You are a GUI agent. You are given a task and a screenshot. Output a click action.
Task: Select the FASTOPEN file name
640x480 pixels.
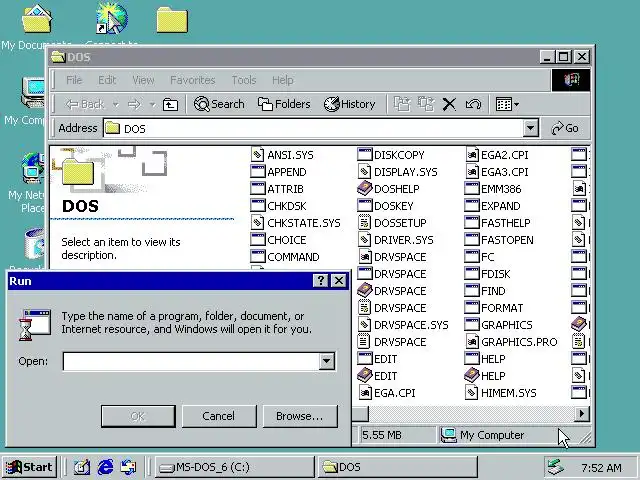507,240
